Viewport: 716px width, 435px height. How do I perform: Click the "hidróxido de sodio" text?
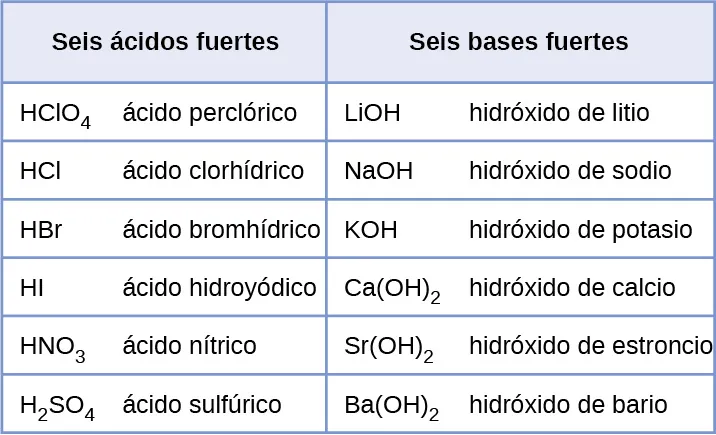click(570, 171)
